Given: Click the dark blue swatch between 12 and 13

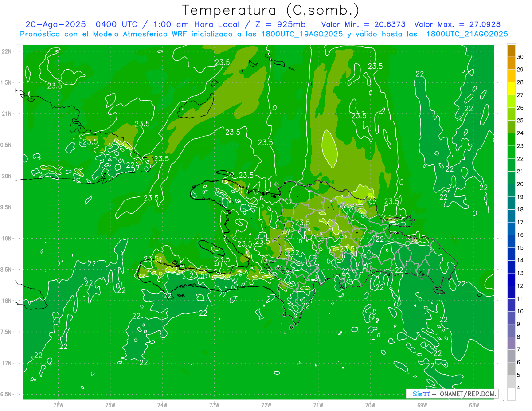Looking at the screenshot, I should 511,280.
